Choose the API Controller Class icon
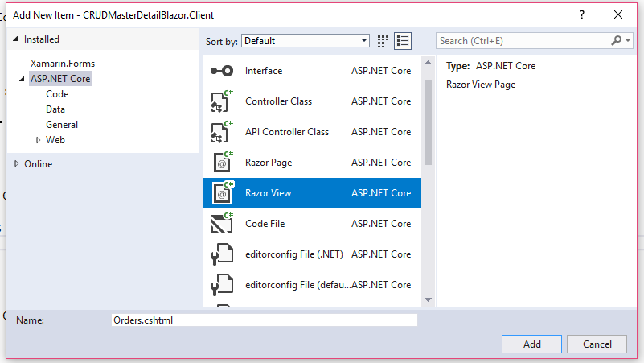Screen dimensions: 644x363 pos(222,131)
